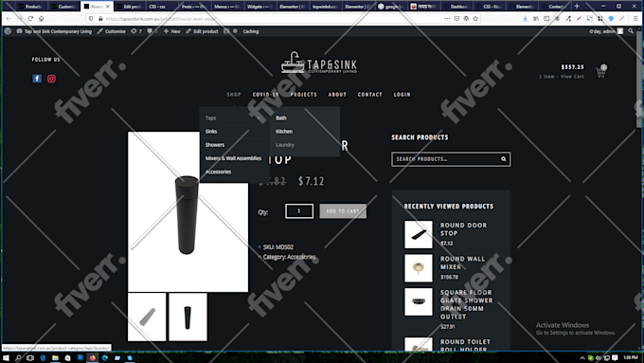Open Windows taskbar search
This screenshot has width=644, height=363.
click(18, 357)
